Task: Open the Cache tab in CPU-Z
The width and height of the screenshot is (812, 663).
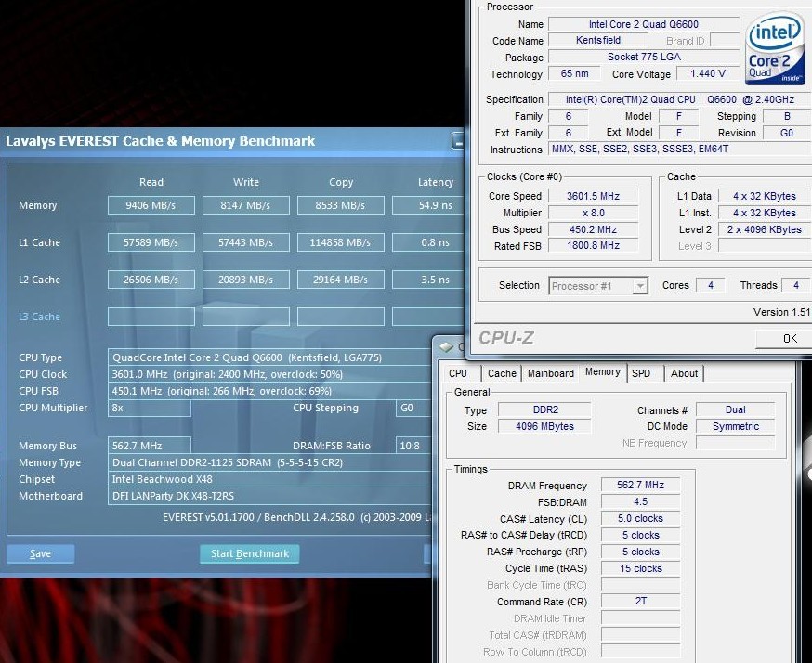Action: pos(502,373)
